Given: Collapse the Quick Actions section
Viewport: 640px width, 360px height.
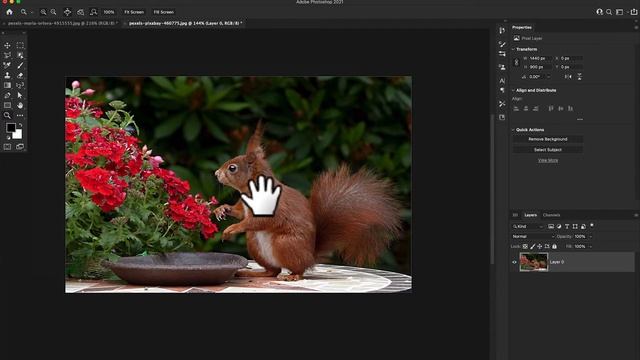Looking at the screenshot, I should 513,130.
